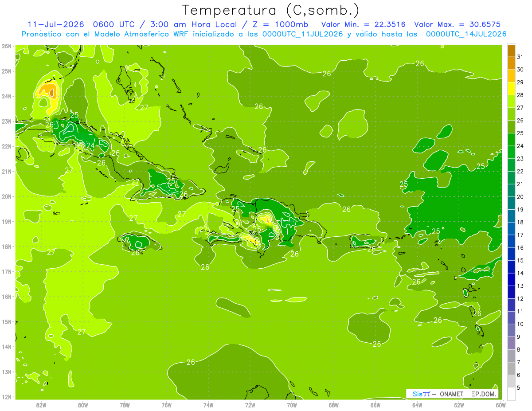Viewport: 532px width, 411px height.
Task: Click the 20N latitude axis label
Action: pyautogui.click(x=7, y=196)
